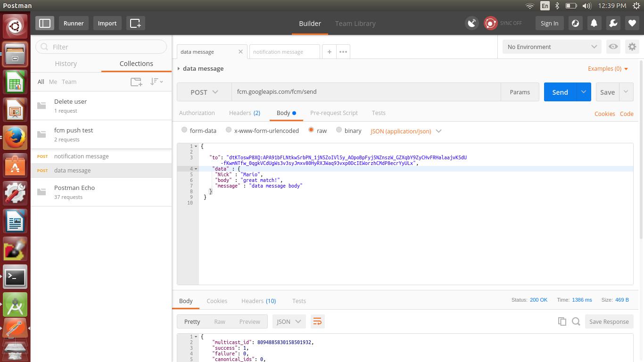Open Ubuntu Software Center dock icon
The image size is (644, 362).
coord(15,165)
